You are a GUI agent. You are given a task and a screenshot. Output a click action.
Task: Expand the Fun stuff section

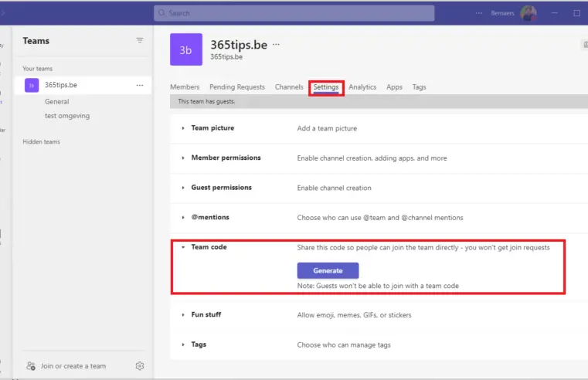pyautogui.click(x=183, y=315)
